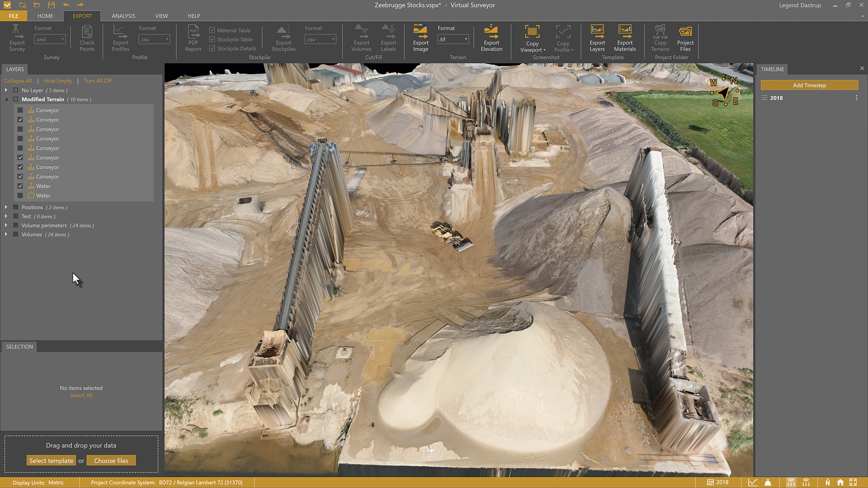The image size is (868, 488).
Task: Click the save icon in title bar
Action: point(51,5)
